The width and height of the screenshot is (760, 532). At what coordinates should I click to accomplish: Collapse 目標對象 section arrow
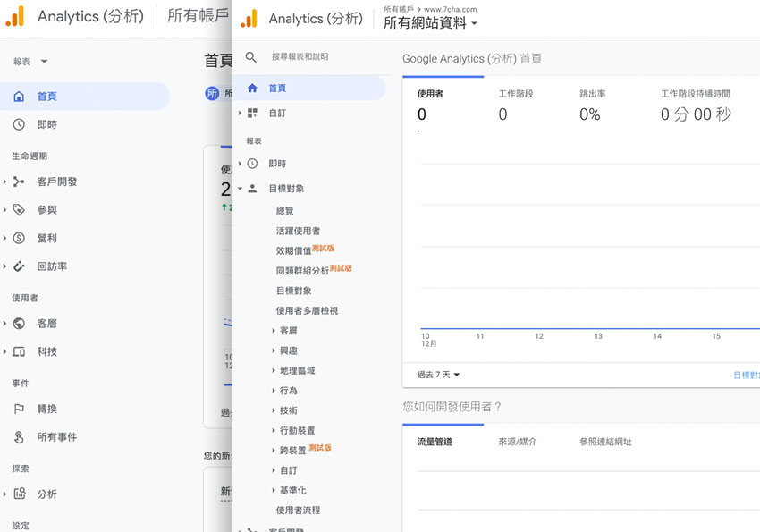(x=240, y=189)
